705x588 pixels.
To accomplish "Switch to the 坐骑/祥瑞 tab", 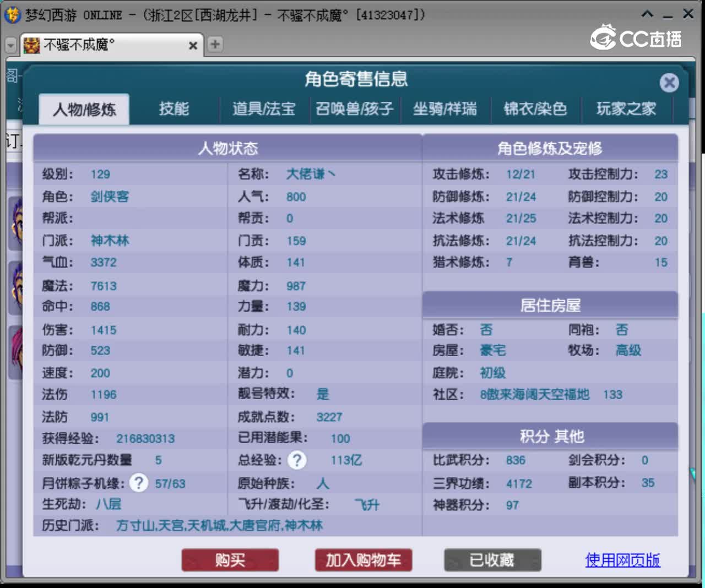I will [x=445, y=108].
